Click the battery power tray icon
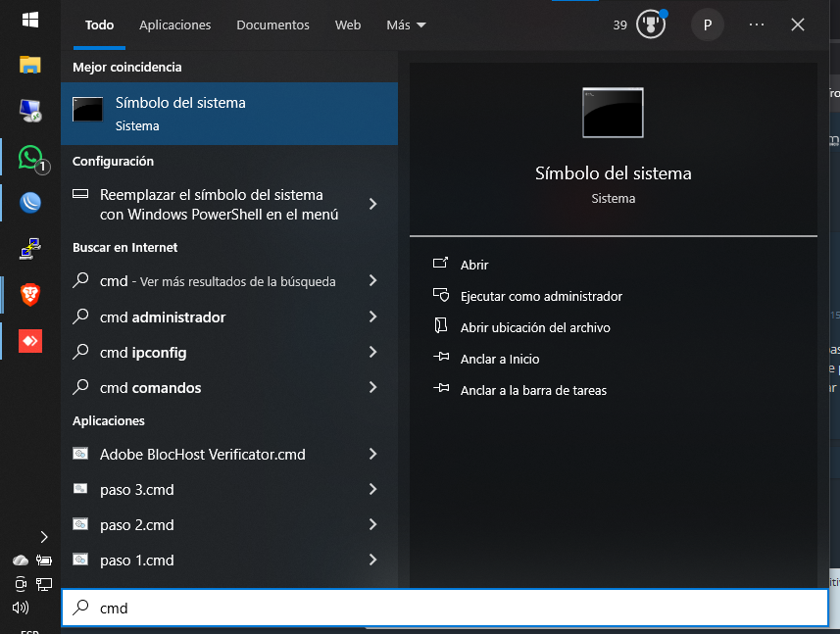 point(44,561)
